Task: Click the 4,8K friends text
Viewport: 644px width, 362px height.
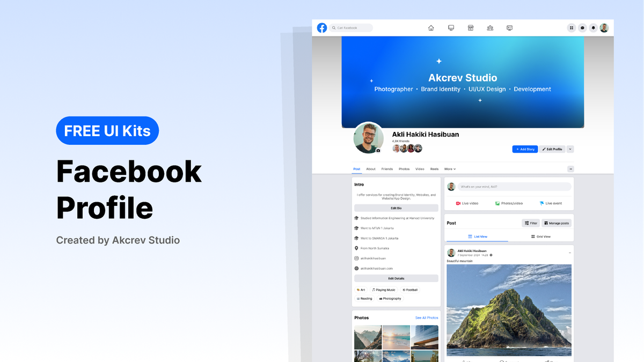Action: point(400,141)
